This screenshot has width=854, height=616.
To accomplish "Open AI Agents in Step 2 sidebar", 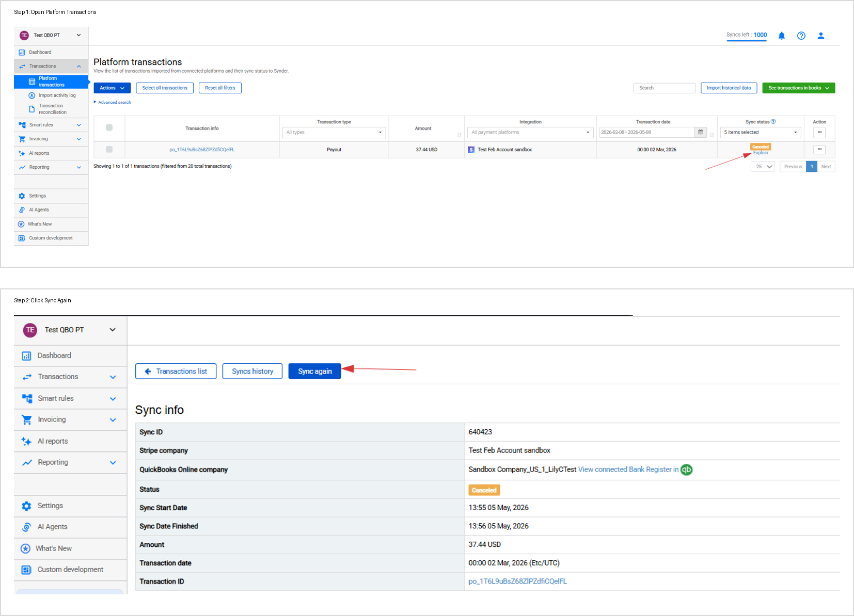I will pos(70,527).
